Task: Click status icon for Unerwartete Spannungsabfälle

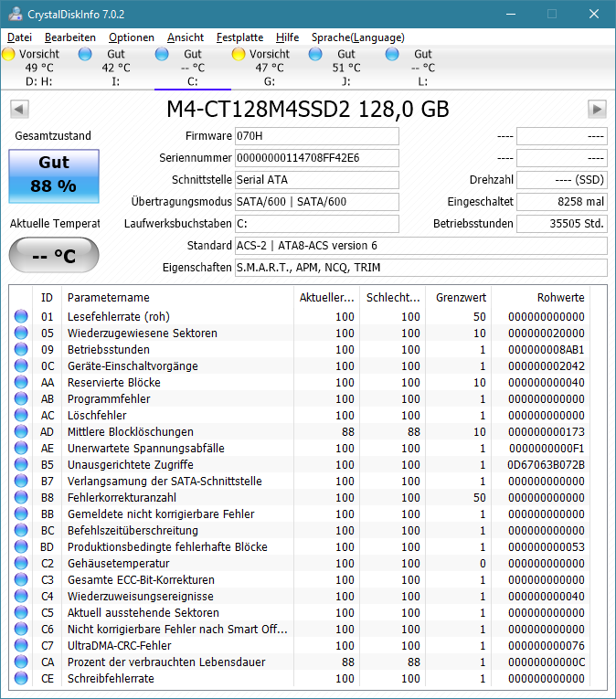Action: pos(21,448)
